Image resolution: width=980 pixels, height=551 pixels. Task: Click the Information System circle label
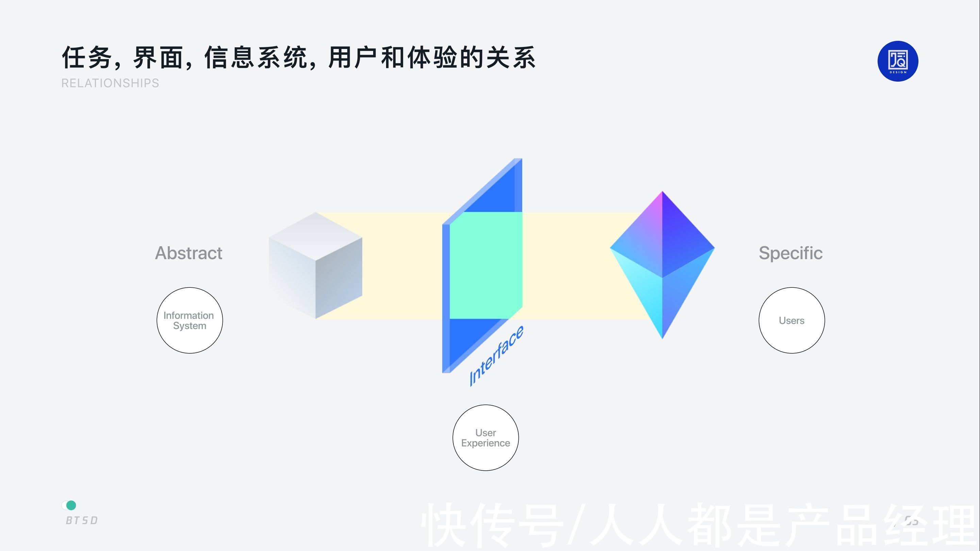(189, 320)
